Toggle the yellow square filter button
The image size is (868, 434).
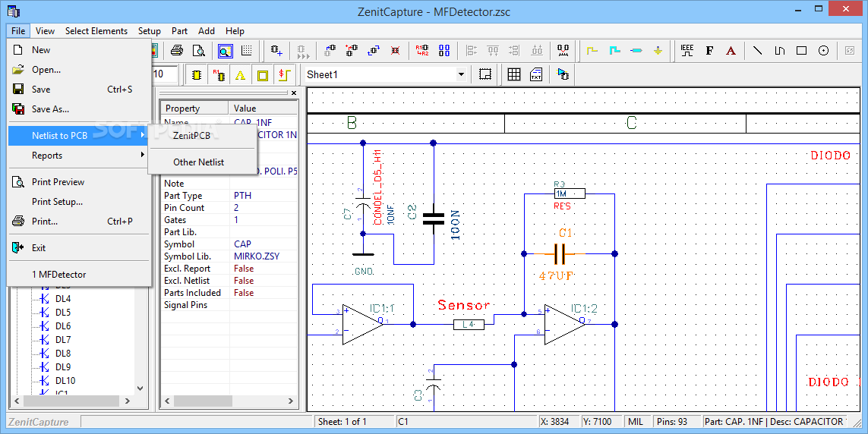(x=263, y=74)
